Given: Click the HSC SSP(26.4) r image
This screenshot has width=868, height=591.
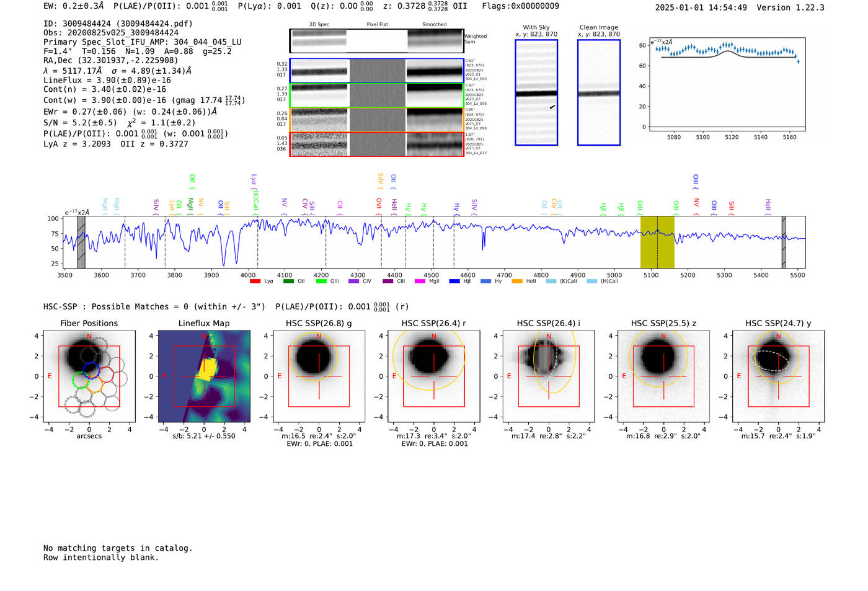Looking at the screenshot, I should (x=434, y=376).
